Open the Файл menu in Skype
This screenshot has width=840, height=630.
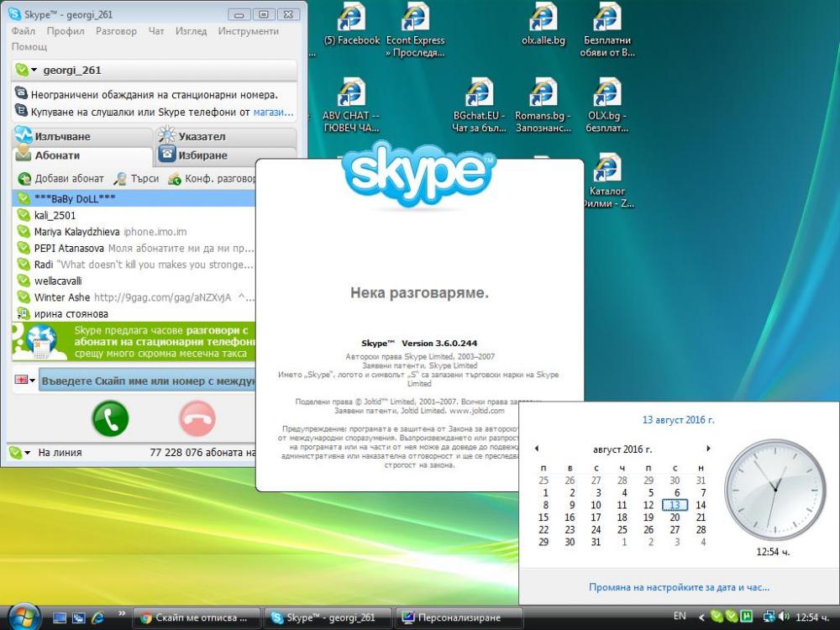(23, 31)
